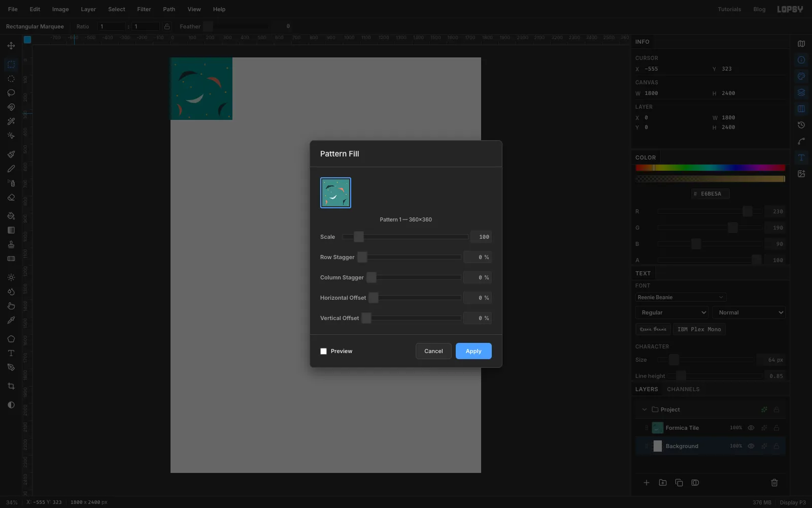
Task: Click the Scale slider handle
Action: (x=359, y=237)
